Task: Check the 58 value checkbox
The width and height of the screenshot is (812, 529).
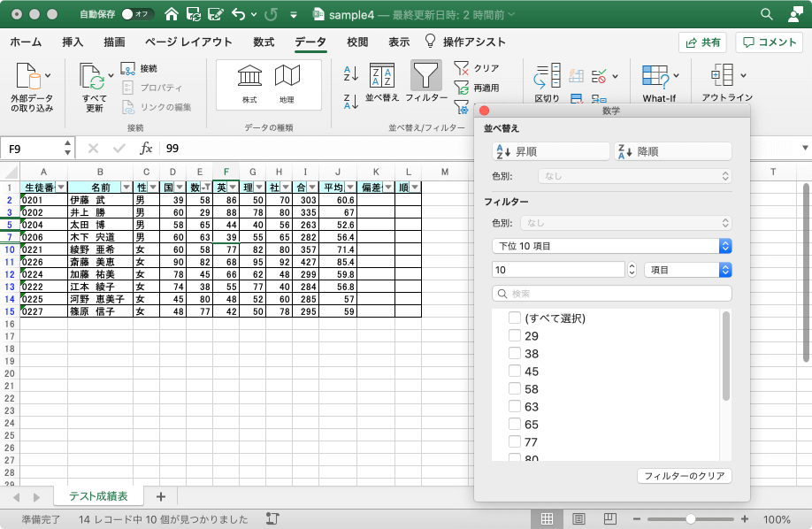Action: (x=514, y=388)
